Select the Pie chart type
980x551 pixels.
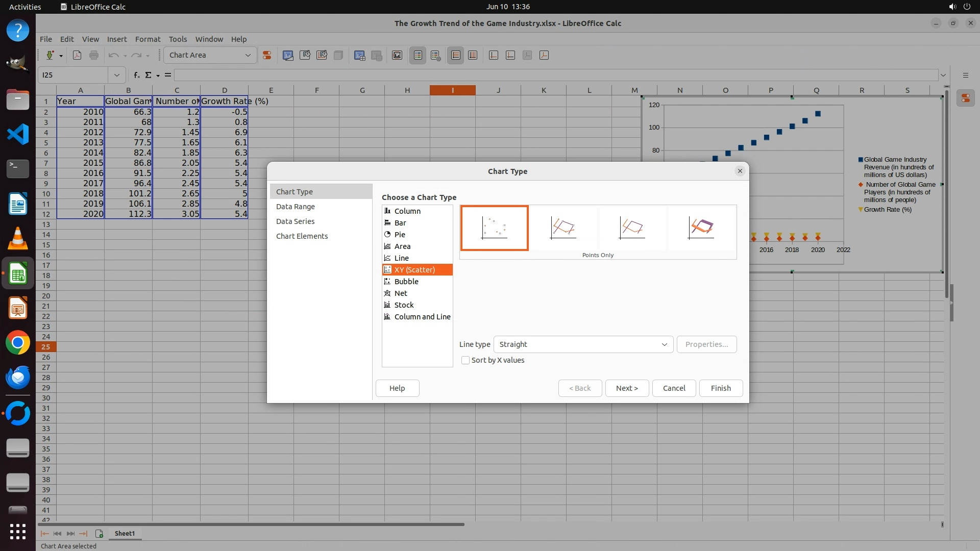400,235
